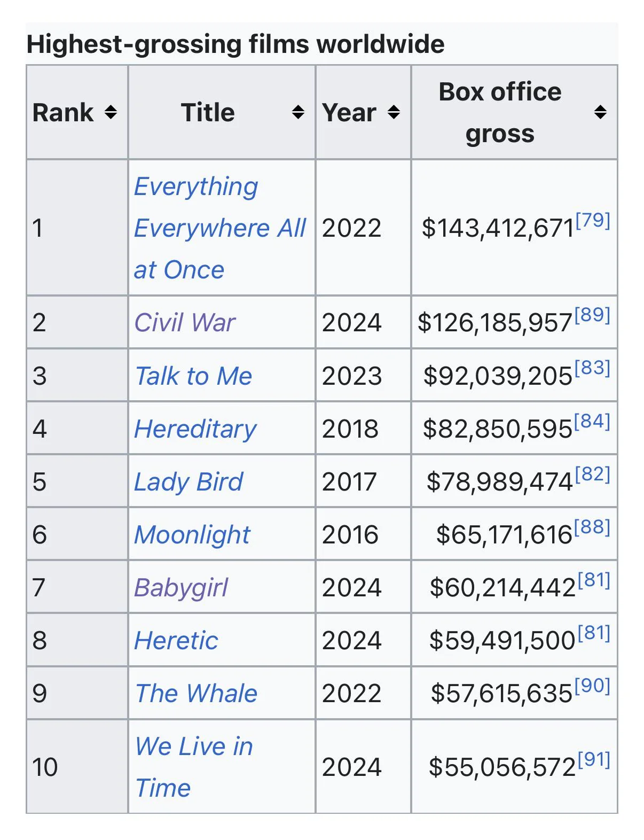Screen dimensions: 644x840
Task: Open the Moonlight film page
Action: (x=191, y=534)
